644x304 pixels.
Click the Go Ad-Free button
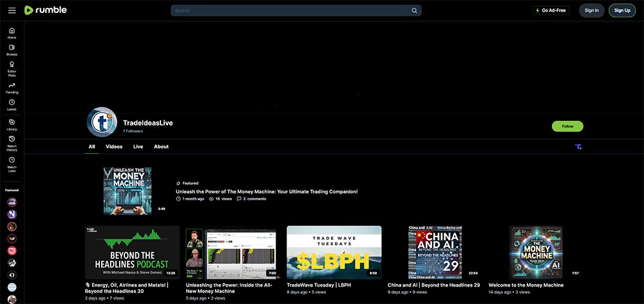click(x=551, y=10)
